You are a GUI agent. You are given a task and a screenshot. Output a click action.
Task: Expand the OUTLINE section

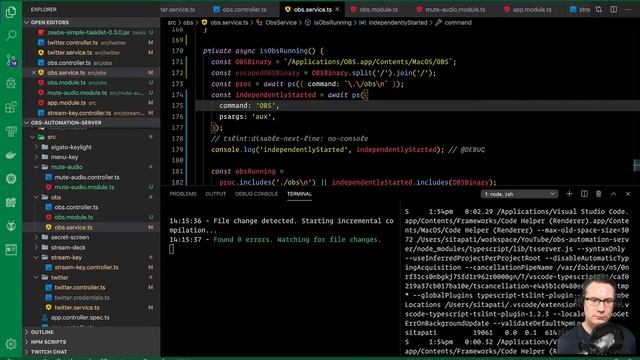(x=91, y=332)
